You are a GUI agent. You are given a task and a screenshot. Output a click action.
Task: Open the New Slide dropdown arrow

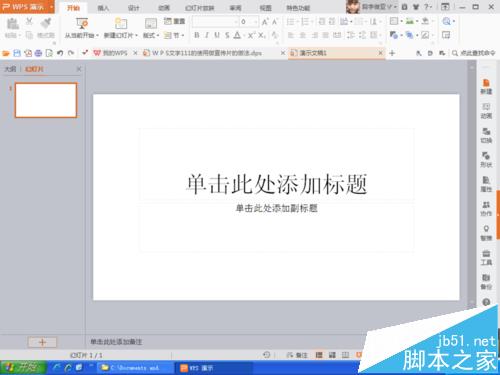click(136, 36)
